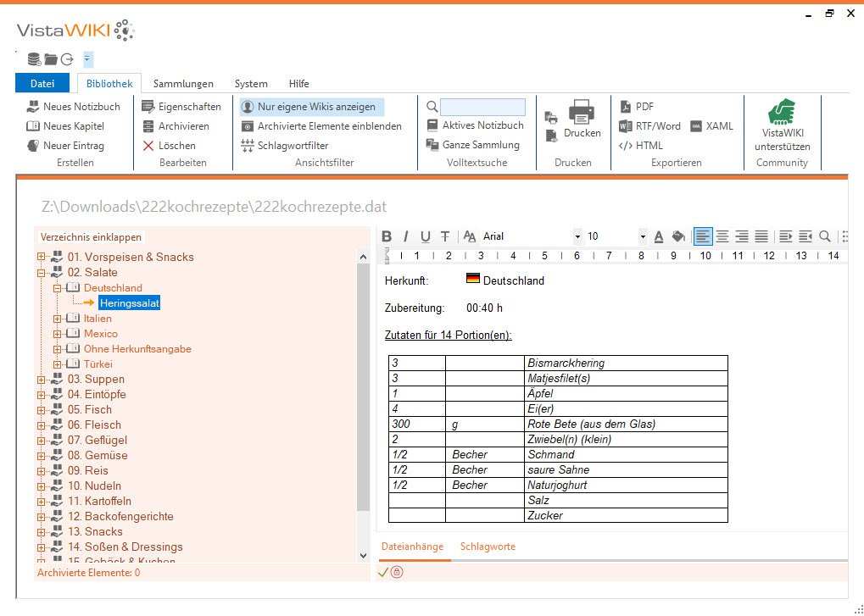The image size is (864, 616).
Task: Click the Ganze Sammlung search button
Action: (473, 145)
